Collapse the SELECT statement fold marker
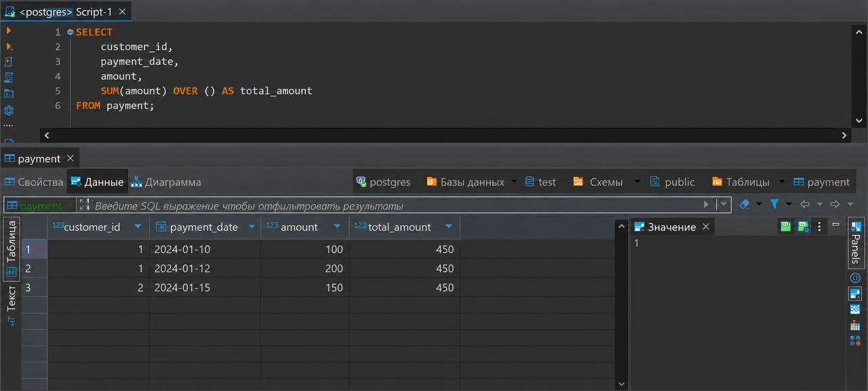 (x=70, y=32)
